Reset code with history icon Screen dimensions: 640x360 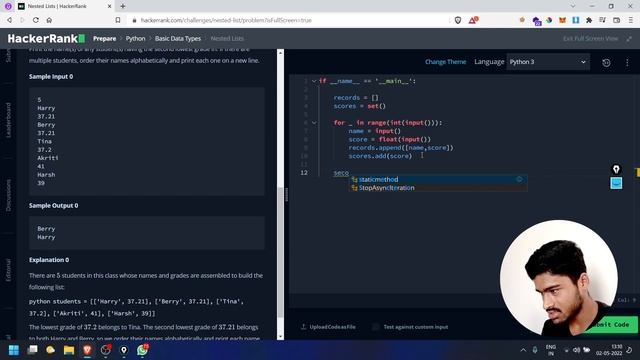(606, 62)
